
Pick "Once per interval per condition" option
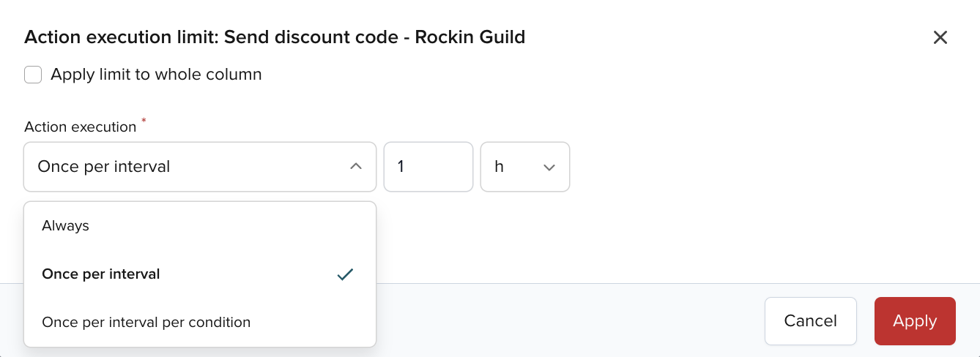(x=146, y=322)
